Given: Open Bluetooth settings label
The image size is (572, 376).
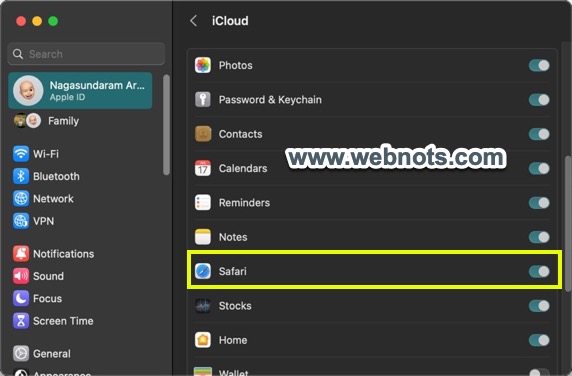Looking at the screenshot, I should (56, 177).
